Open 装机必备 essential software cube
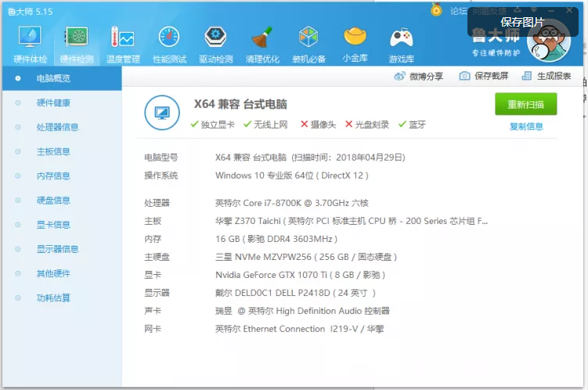 pos(308,45)
